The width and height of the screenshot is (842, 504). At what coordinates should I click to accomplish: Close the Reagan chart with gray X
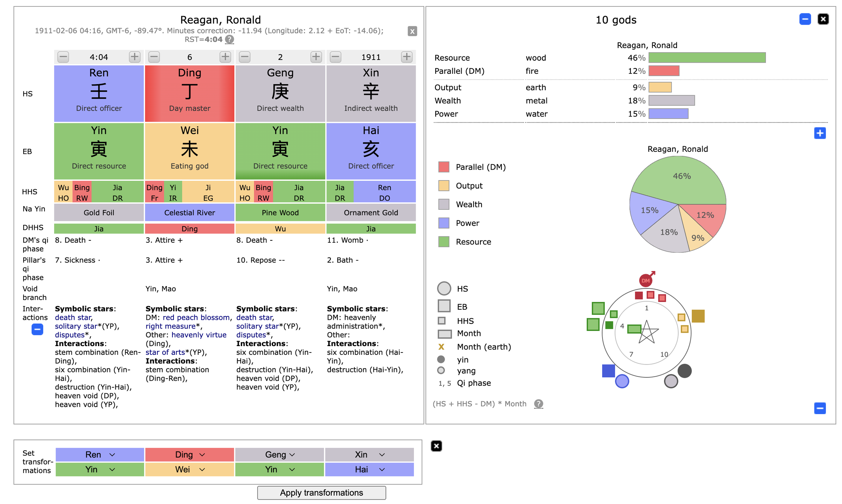[412, 31]
